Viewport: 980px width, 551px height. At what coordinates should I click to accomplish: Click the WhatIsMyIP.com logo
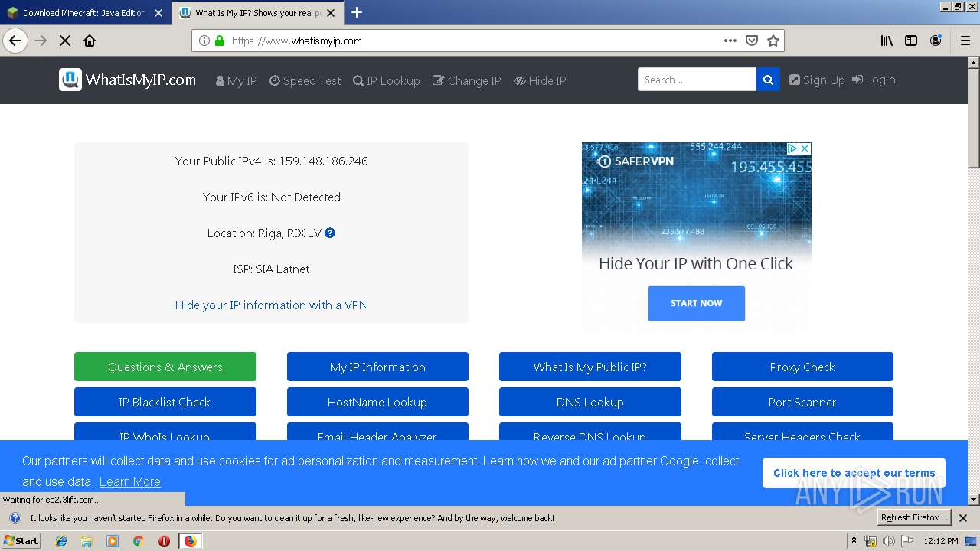click(128, 80)
